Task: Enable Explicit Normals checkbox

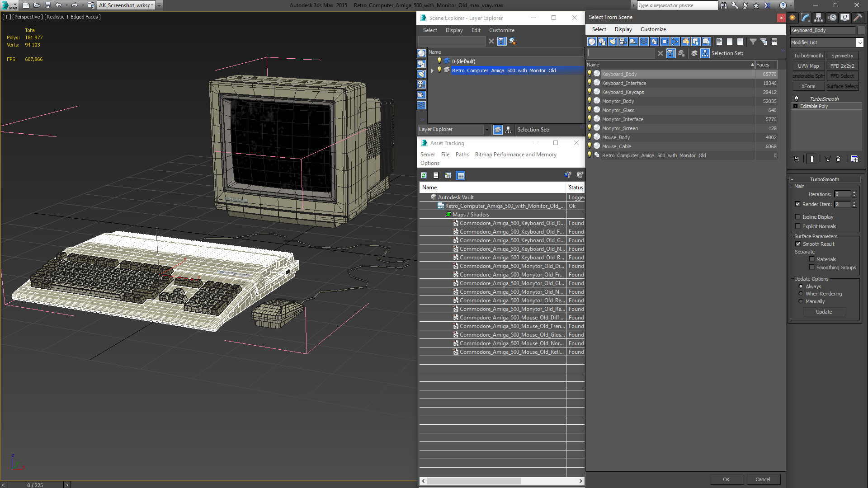Action: [798, 226]
